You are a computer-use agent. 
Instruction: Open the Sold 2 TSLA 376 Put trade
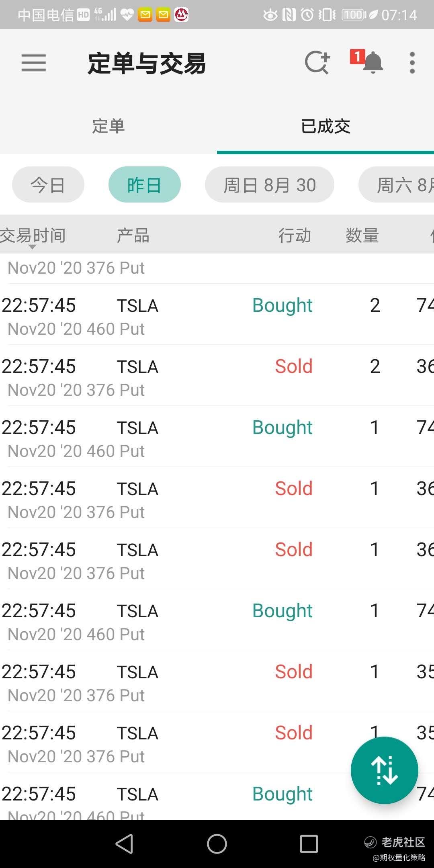217,375
